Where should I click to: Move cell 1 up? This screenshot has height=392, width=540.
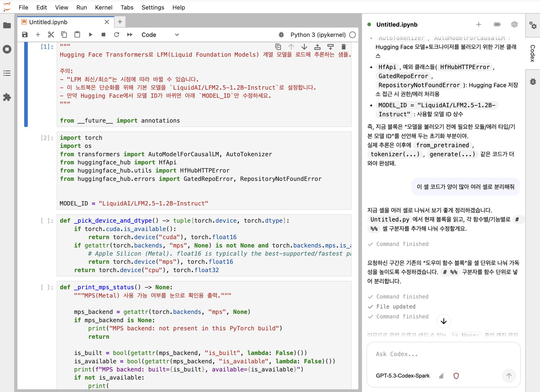tap(291, 47)
